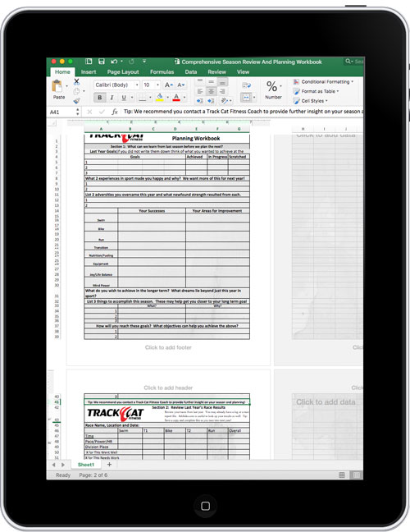Open the Paste options arrow
Screen dimensions: 410x532
66,86
